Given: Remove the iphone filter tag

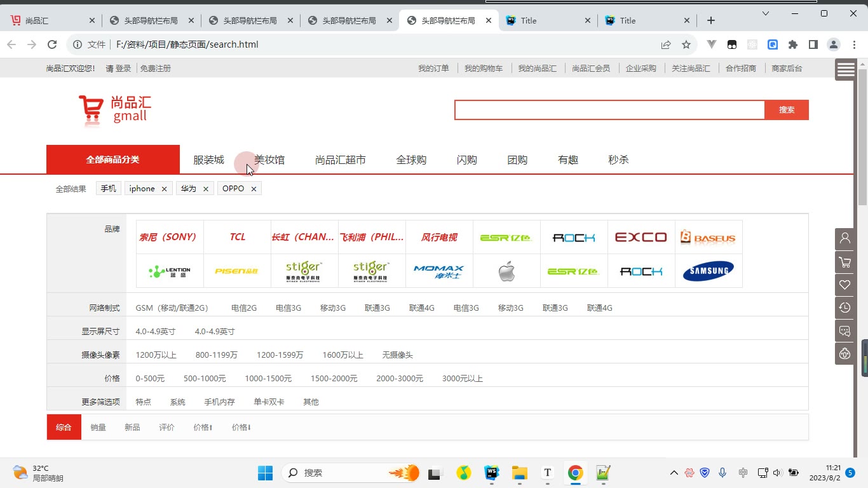Looking at the screenshot, I should 164,189.
